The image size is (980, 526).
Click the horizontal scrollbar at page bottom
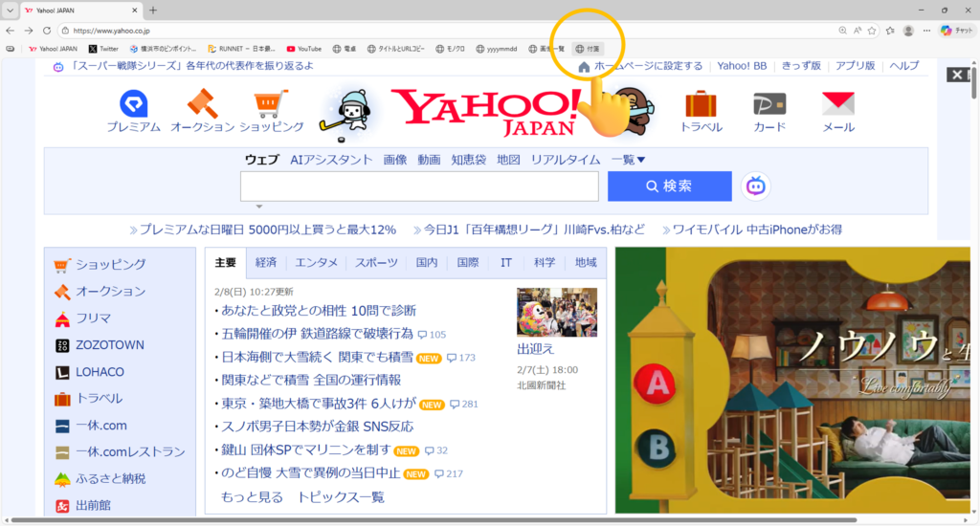[431, 520]
